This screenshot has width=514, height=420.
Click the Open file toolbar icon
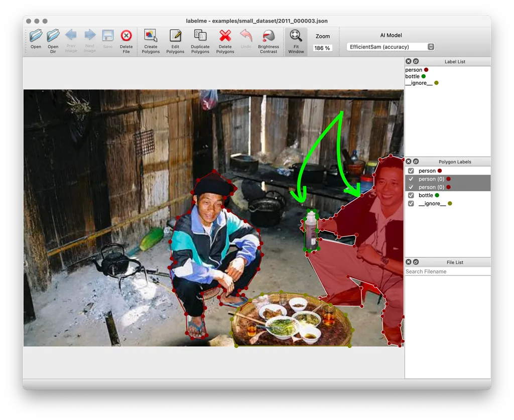(x=36, y=36)
